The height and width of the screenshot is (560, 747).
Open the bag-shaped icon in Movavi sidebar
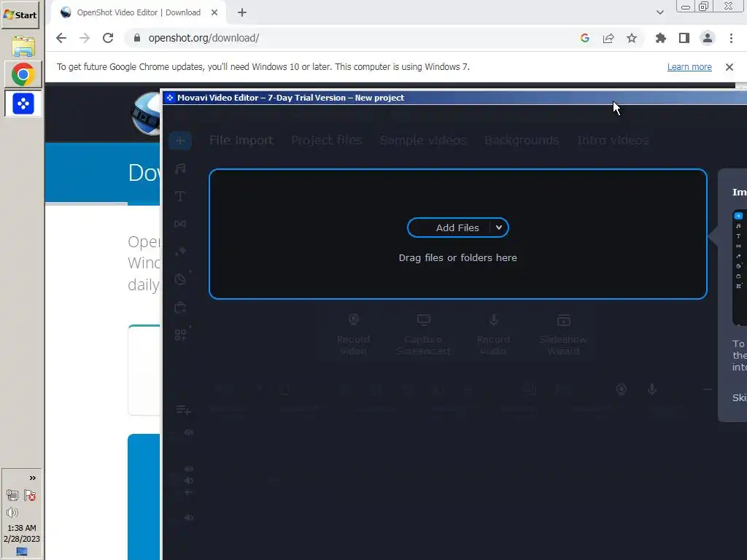tap(180, 307)
